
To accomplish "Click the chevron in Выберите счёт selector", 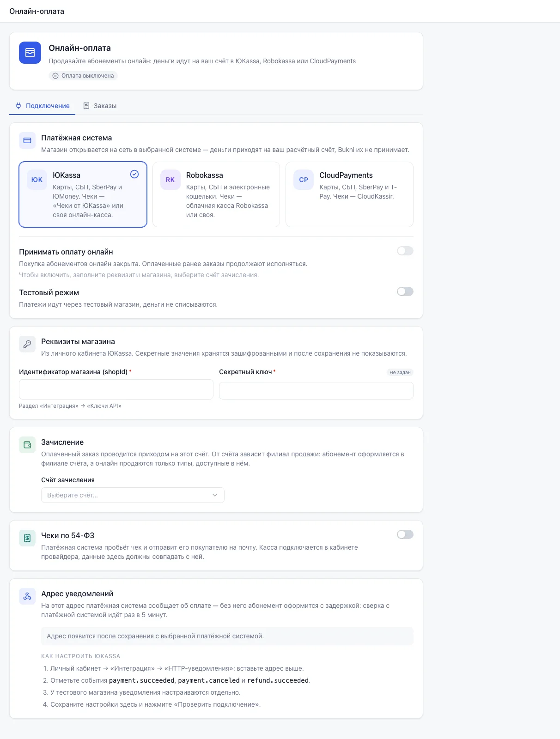I will pyautogui.click(x=215, y=495).
